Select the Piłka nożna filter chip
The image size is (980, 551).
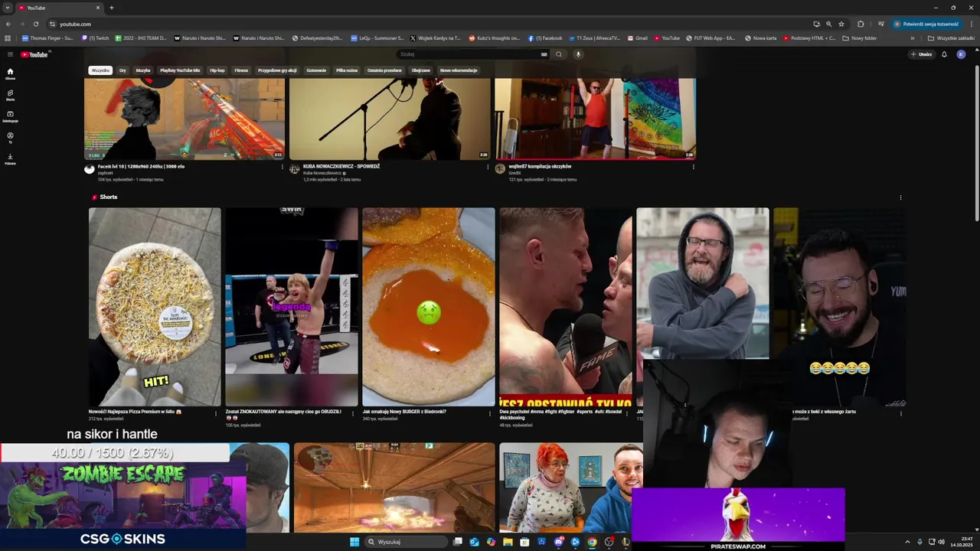347,70
